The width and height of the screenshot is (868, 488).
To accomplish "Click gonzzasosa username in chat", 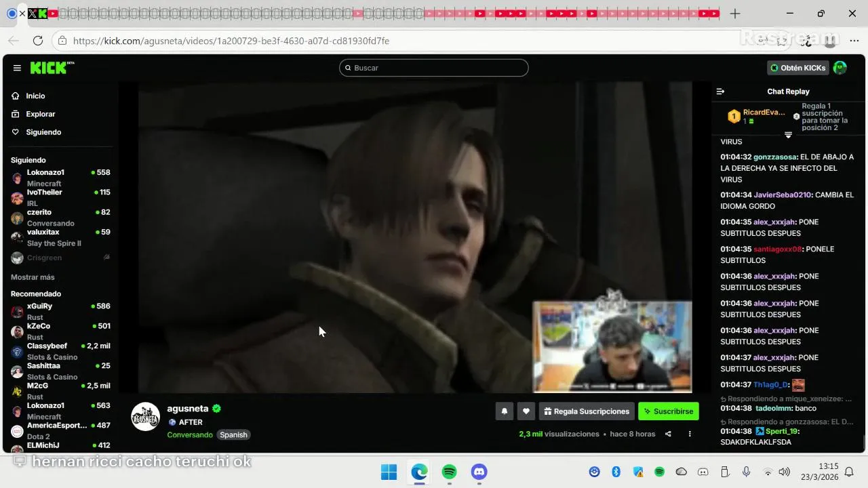I will coord(775,157).
